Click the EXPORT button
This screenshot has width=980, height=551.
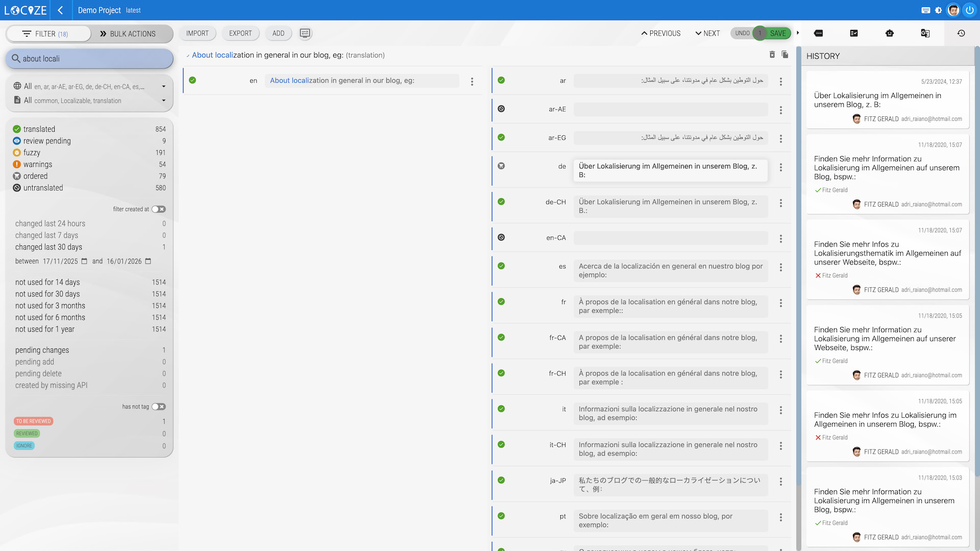[x=240, y=33]
